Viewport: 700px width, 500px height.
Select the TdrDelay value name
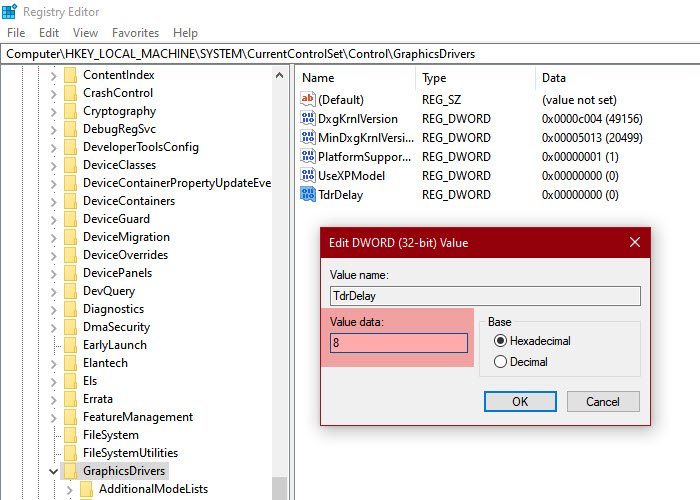(x=340, y=195)
